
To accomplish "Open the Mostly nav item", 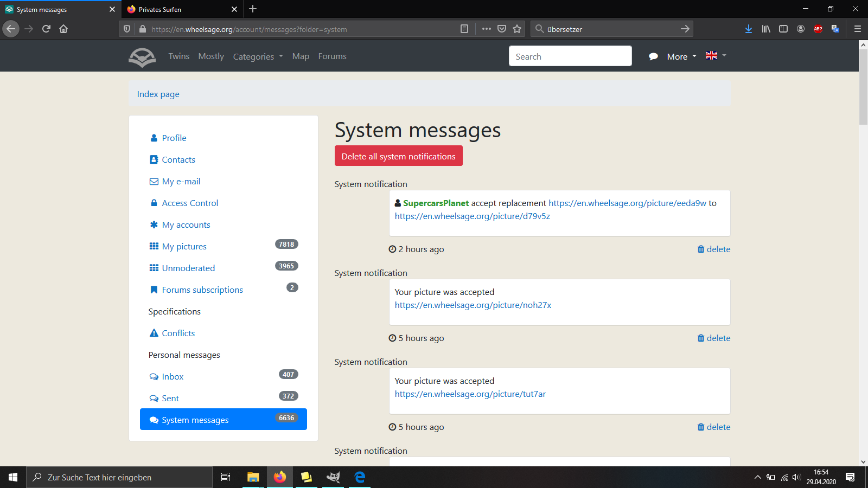I will point(211,56).
